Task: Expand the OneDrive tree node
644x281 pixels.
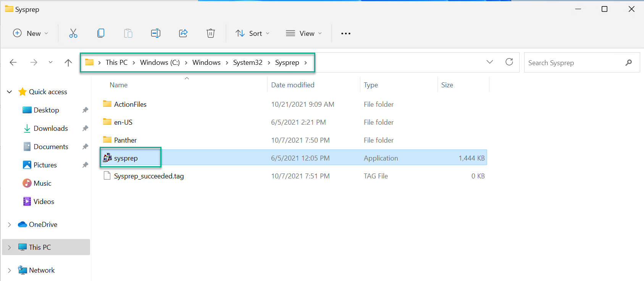Action: pos(10,225)
